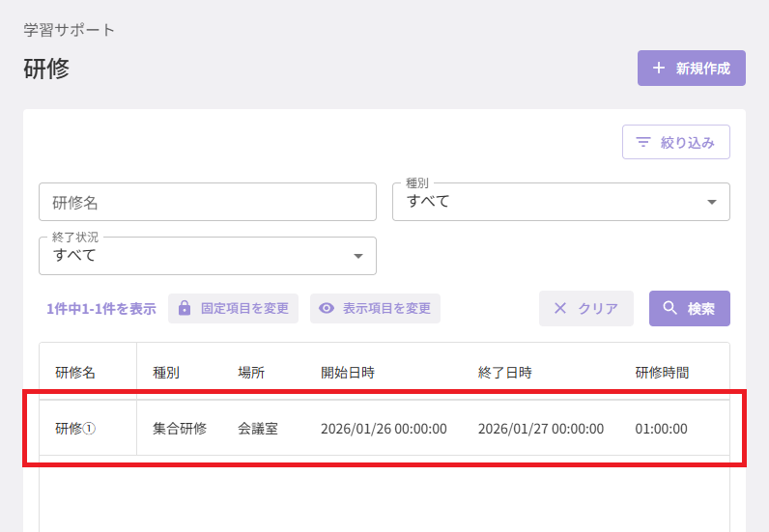Click the 学習サポート breadcrumb text

pyautogui.click(x=70, y=30)
